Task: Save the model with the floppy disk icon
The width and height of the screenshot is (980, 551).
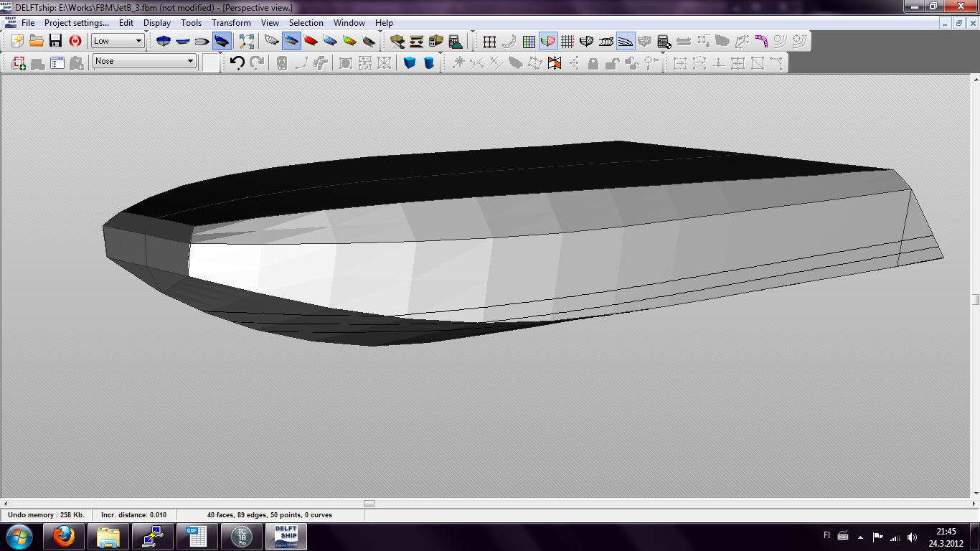Action: pos(55,41)
